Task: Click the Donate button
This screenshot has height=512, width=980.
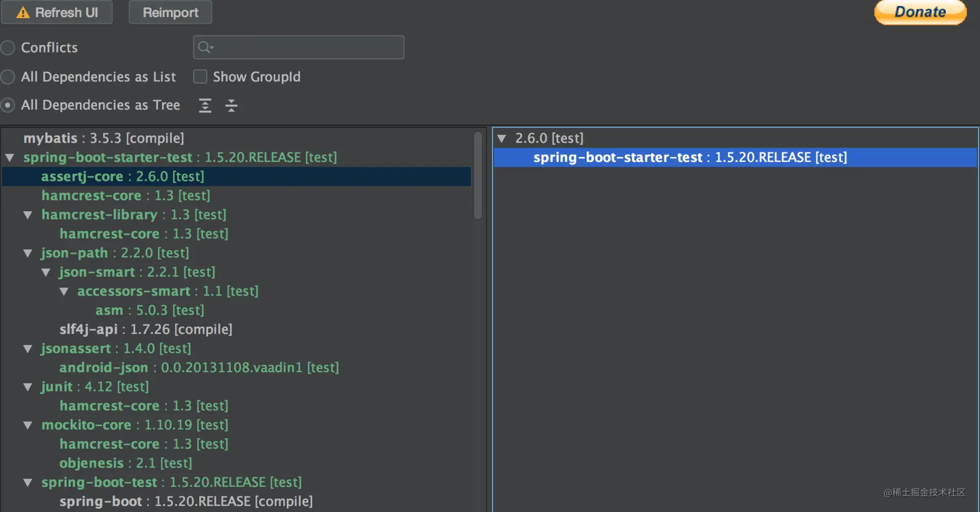Action: pos(920,12)
